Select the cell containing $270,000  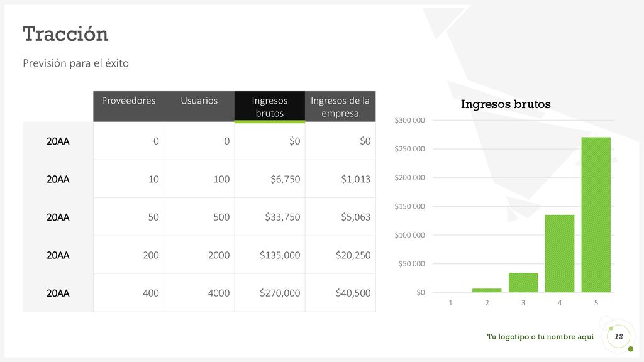pyautogui.click(x=270, y=293)
